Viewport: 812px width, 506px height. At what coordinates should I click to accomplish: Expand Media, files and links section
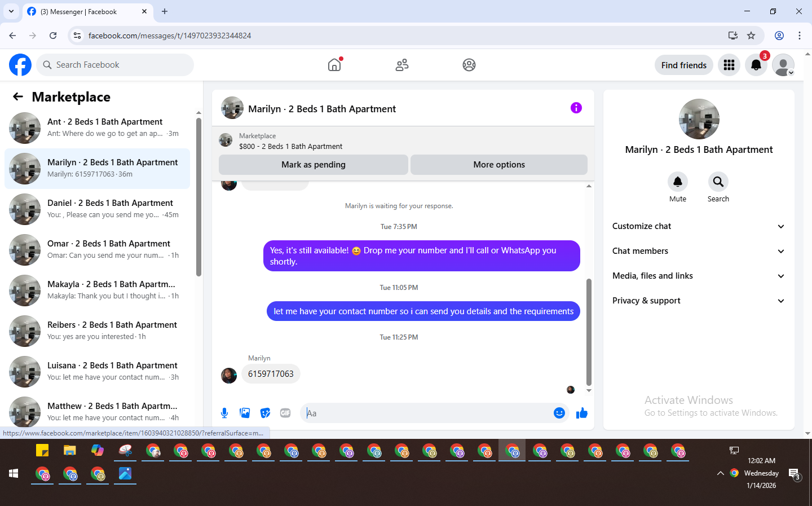[699, 276]
